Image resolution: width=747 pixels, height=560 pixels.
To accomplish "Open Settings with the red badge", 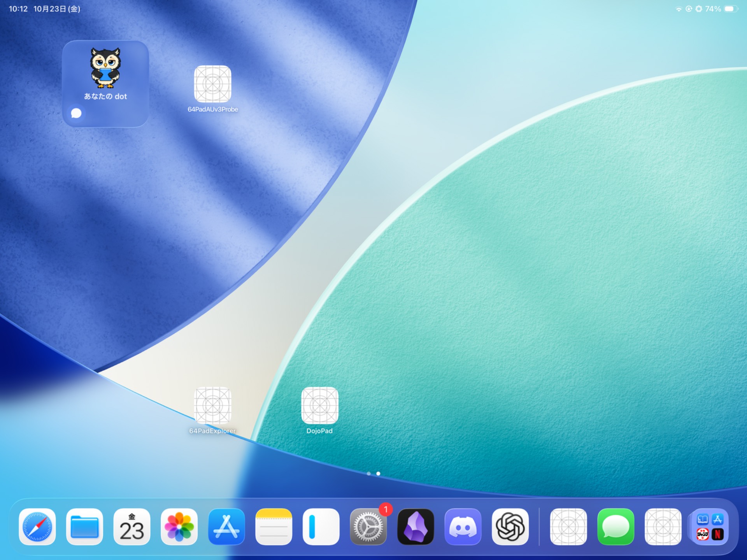I will (368, 527).
